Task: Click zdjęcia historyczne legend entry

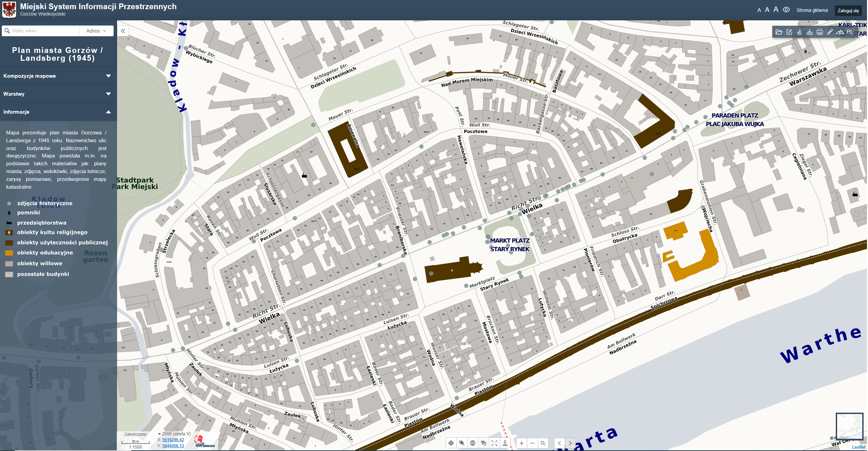Action: (45, 203)
